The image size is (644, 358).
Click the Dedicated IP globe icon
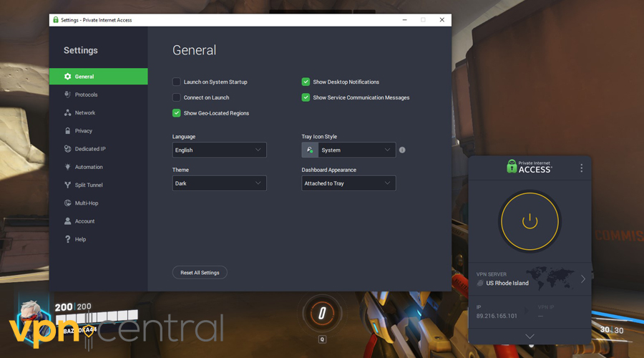68,149
